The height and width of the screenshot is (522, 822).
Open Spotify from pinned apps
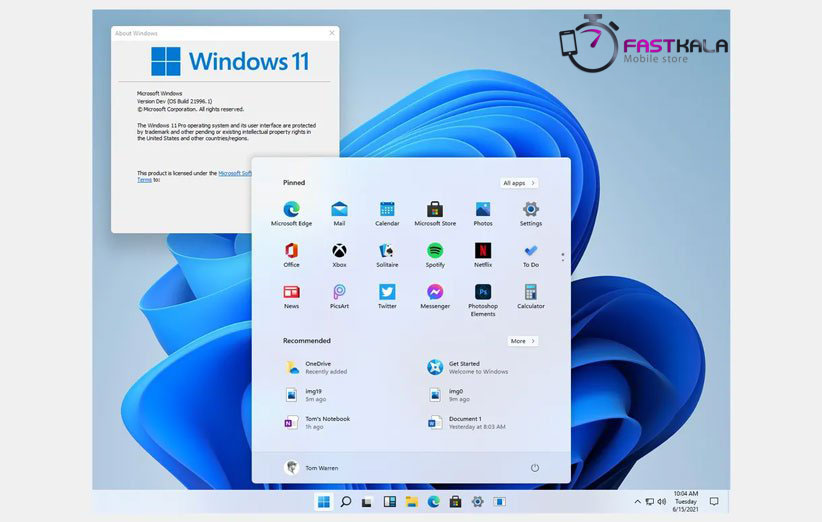coord(435,255)
